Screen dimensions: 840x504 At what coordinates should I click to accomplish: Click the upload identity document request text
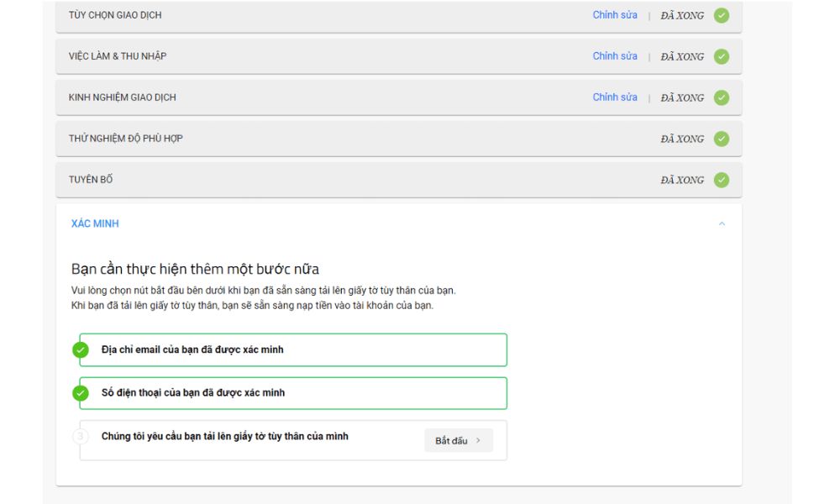[225, 437]
